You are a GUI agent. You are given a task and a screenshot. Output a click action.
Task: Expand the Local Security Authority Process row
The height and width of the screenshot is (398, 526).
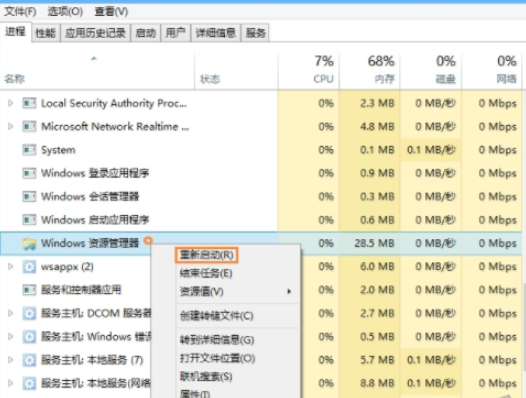10,103
